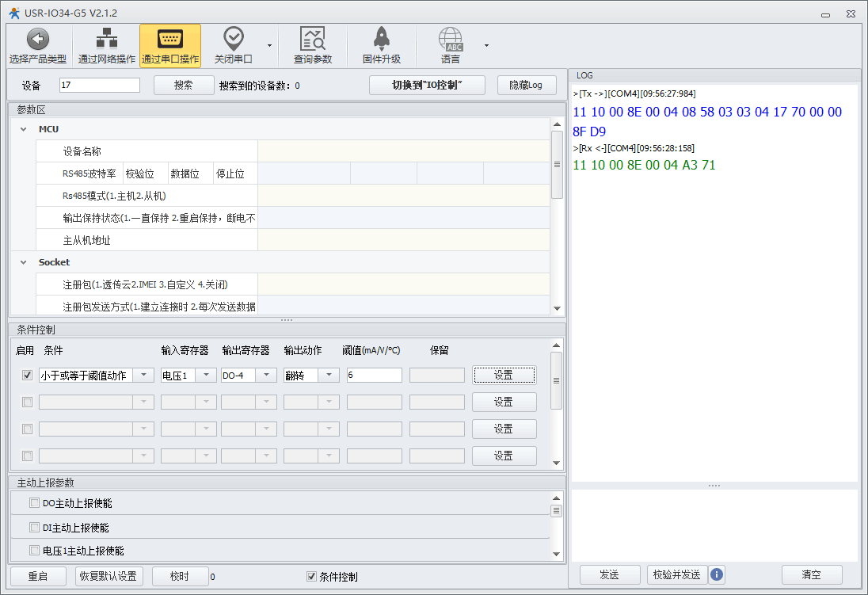Uncheck the first condition's 启用 checkbox

[28, 375]
